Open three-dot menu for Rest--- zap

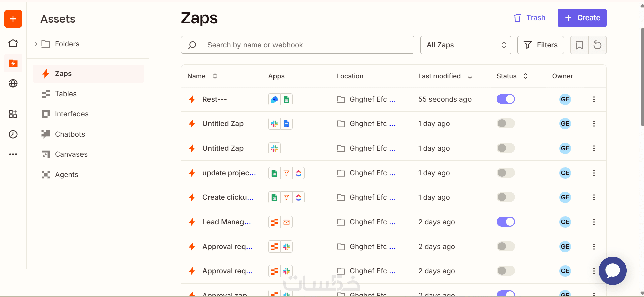(594, 99)
